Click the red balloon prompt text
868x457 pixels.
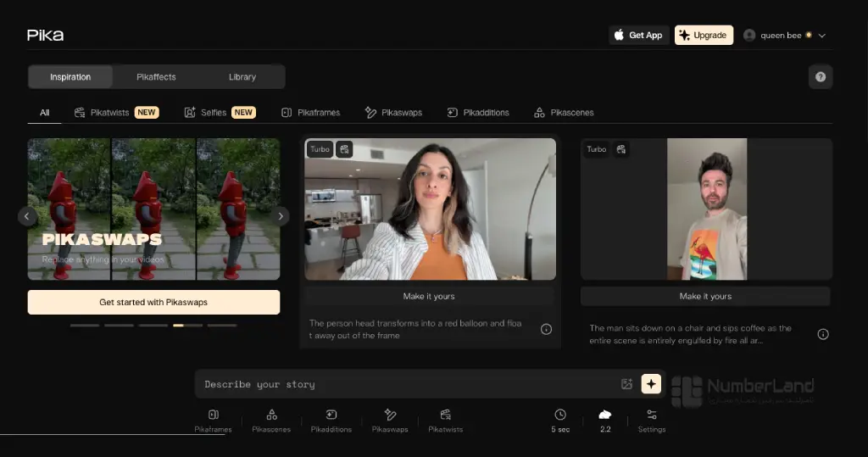[415, 329]
